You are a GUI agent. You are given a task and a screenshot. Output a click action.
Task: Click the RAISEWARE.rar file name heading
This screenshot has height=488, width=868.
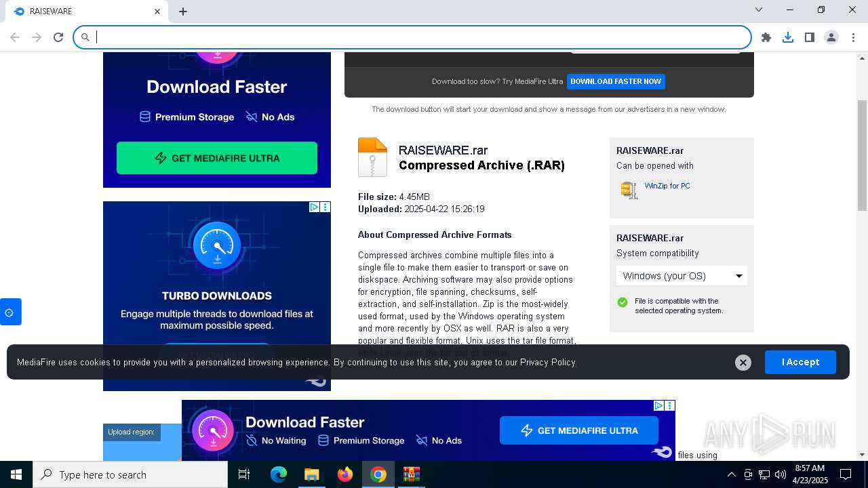coord(443,150)
